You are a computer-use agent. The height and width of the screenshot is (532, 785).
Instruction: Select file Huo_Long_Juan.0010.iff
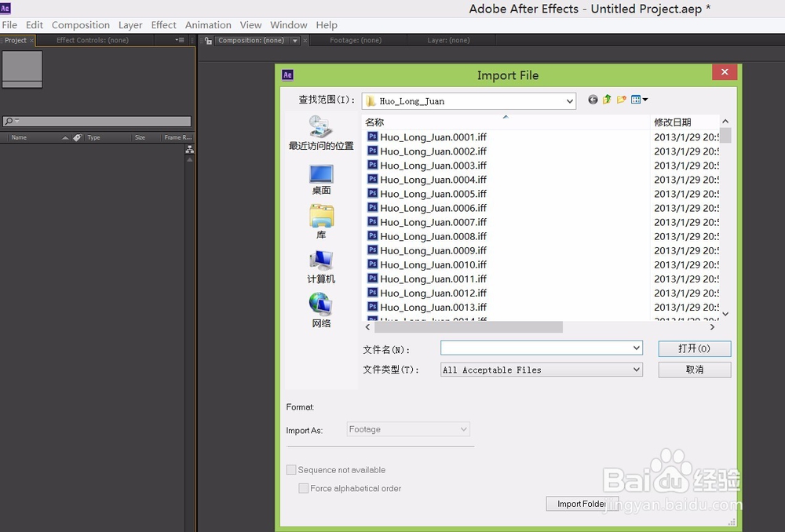[433, 264]
